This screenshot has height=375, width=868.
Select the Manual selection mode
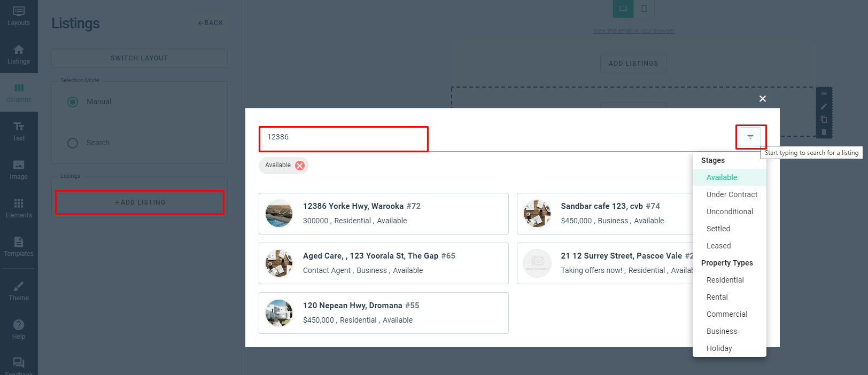[73, 101]
